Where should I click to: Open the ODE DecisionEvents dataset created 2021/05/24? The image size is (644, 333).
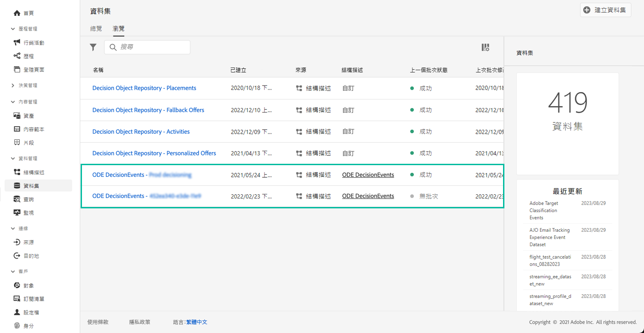pyautogui.click(x=142, y=175)
